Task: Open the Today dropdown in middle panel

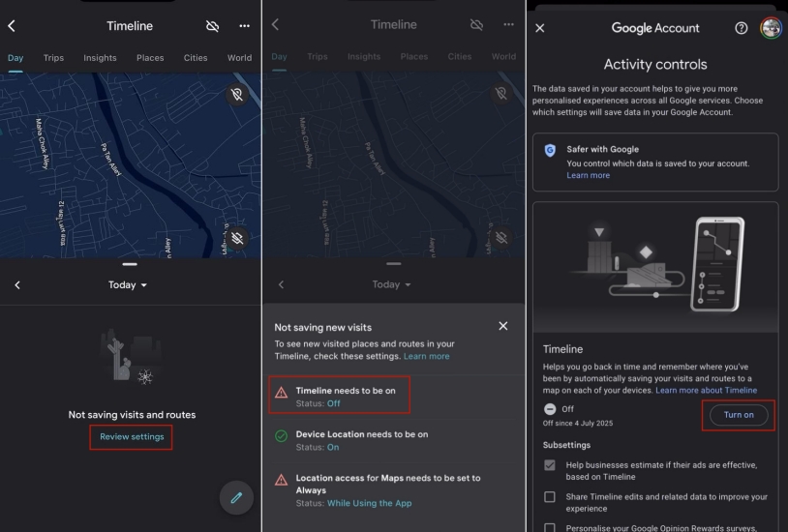Action: (x=391, y=284)
